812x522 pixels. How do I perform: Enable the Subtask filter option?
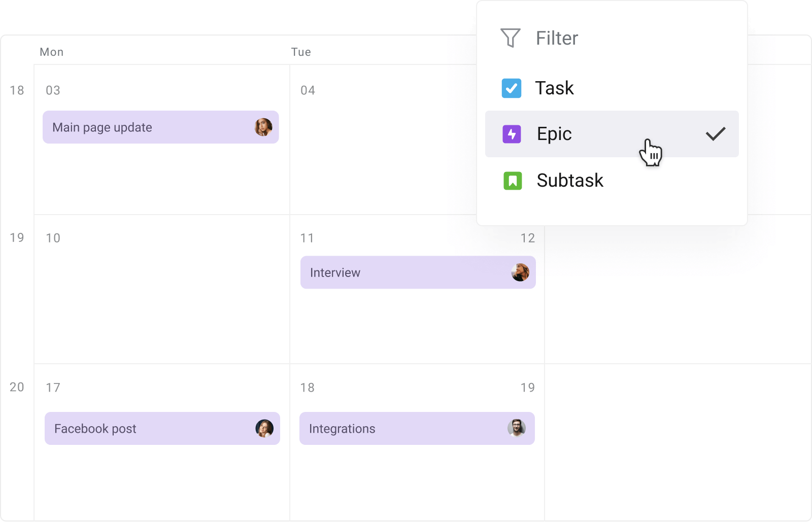[x=569, y=181]
